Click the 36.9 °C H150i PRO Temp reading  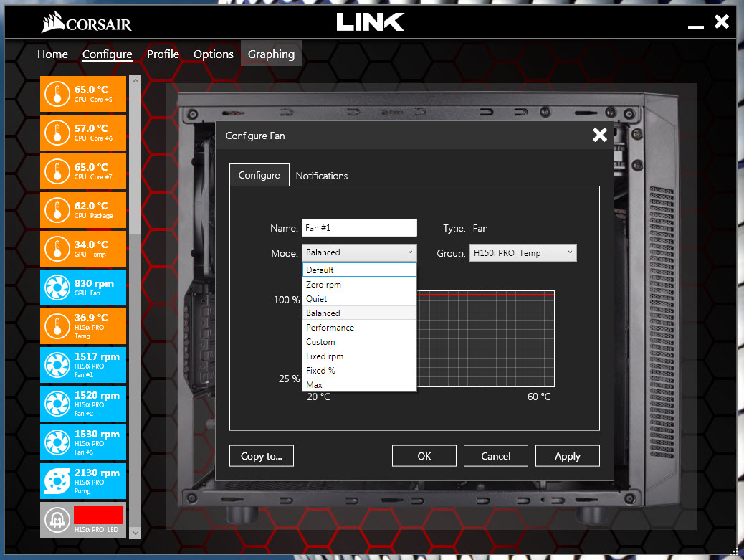91,318
